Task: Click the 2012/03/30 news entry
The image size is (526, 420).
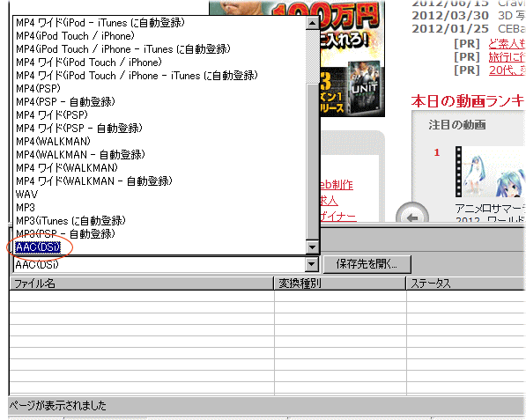Action: click(x=469, y=16)
